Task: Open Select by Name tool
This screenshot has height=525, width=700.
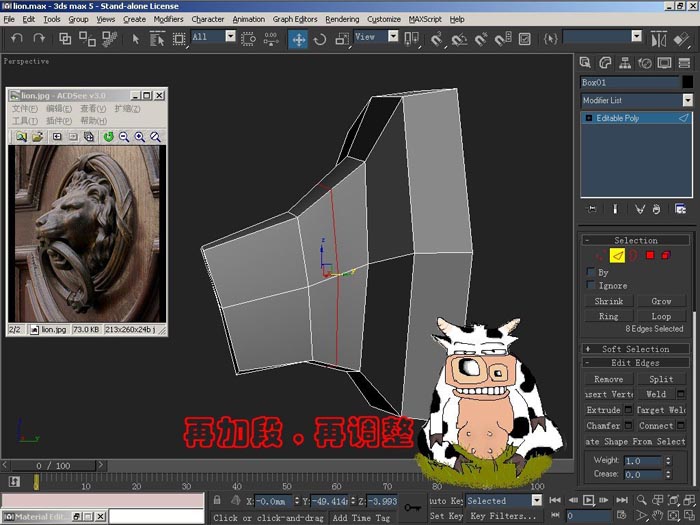Action: 157,39
